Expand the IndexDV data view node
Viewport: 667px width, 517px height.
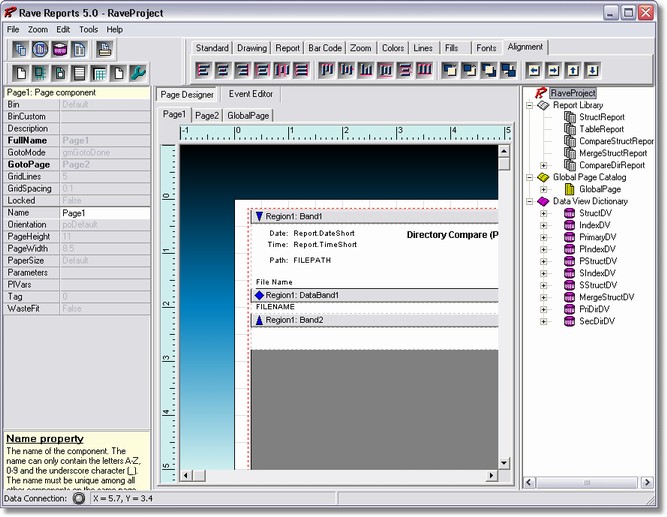click(543, 225)
